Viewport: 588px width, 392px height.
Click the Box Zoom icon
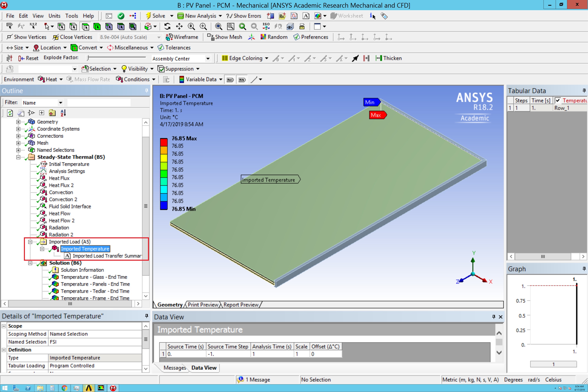point(203,26)
